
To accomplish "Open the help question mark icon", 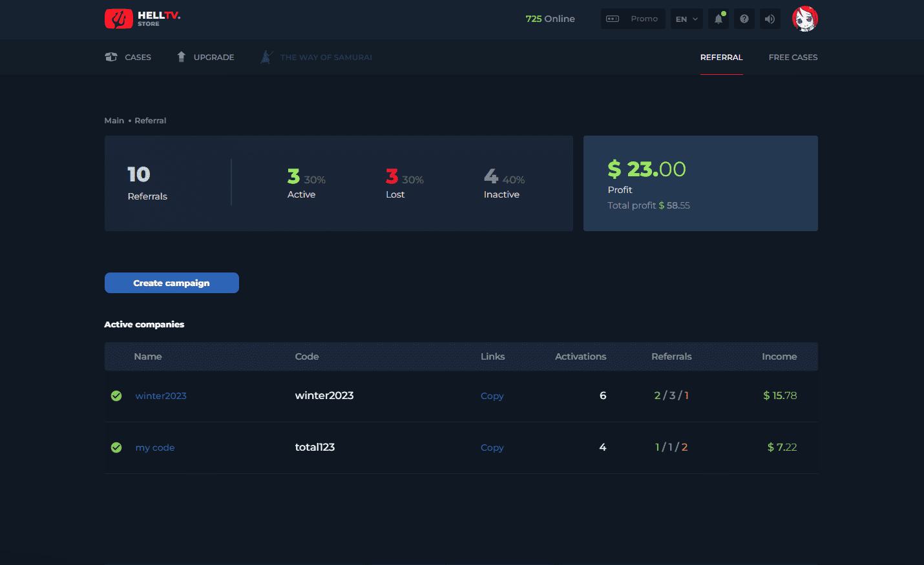I will 744,19.
